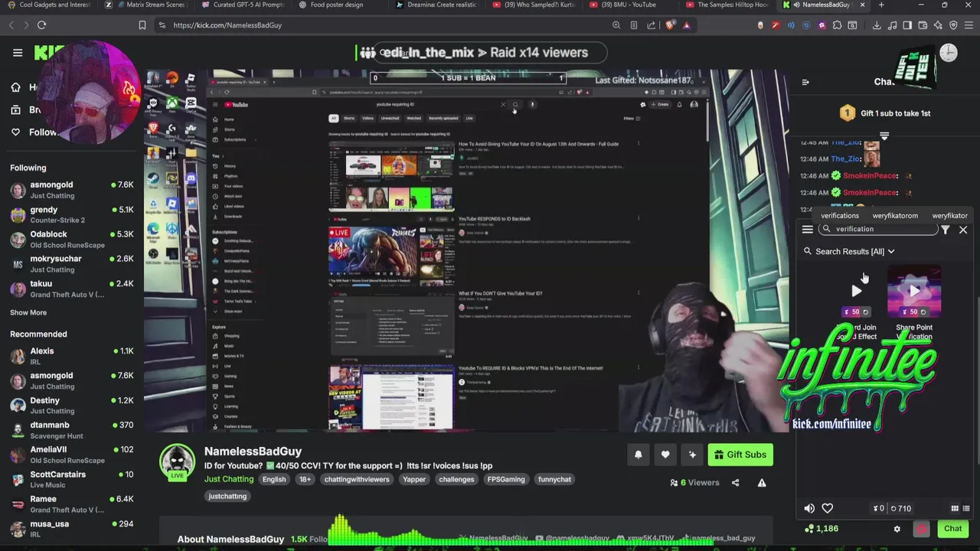Image resolution: width=980 pixels, height=551 pixels.
Task: Expand pinned leaderboard chevron under gift banner
Action: [884, 136]
